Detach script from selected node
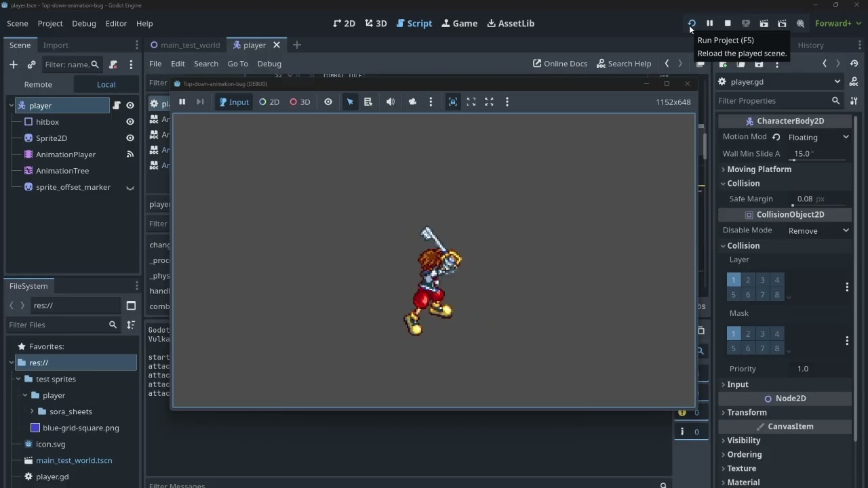Image resolution: width=868 pixels, height=488 pixels. click(113, 64)
